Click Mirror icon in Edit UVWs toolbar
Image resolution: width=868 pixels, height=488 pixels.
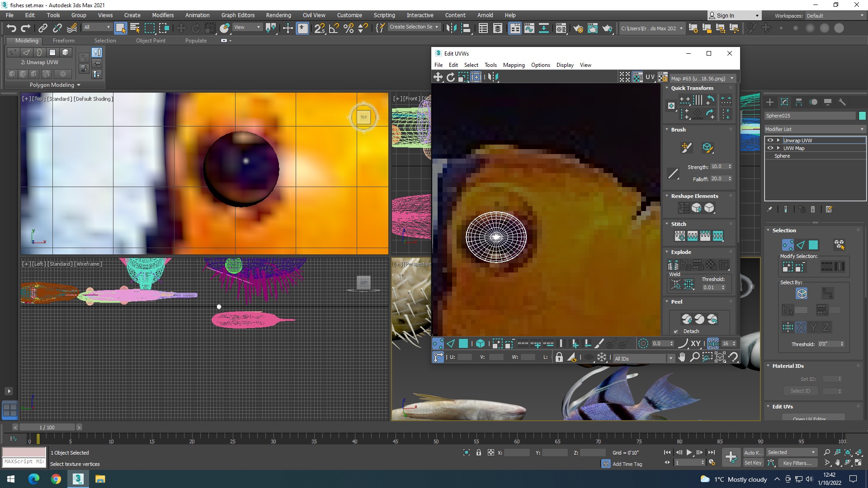tap(493, 77)
